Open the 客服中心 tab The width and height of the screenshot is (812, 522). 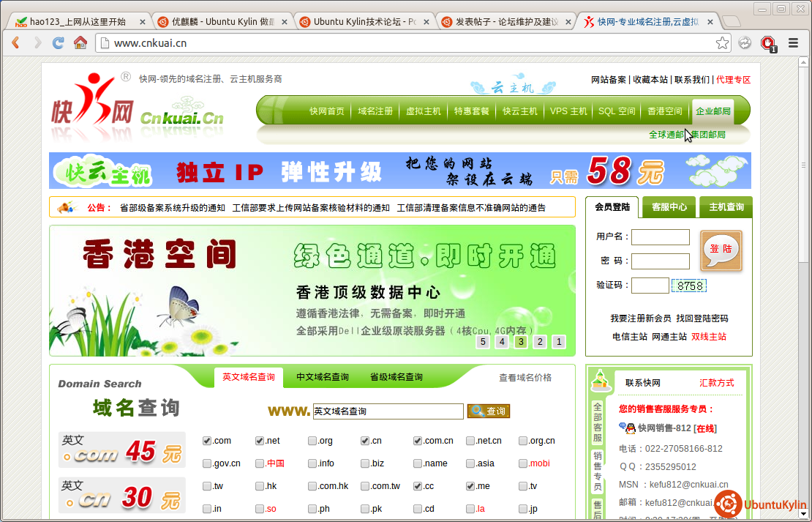(669, 207)
